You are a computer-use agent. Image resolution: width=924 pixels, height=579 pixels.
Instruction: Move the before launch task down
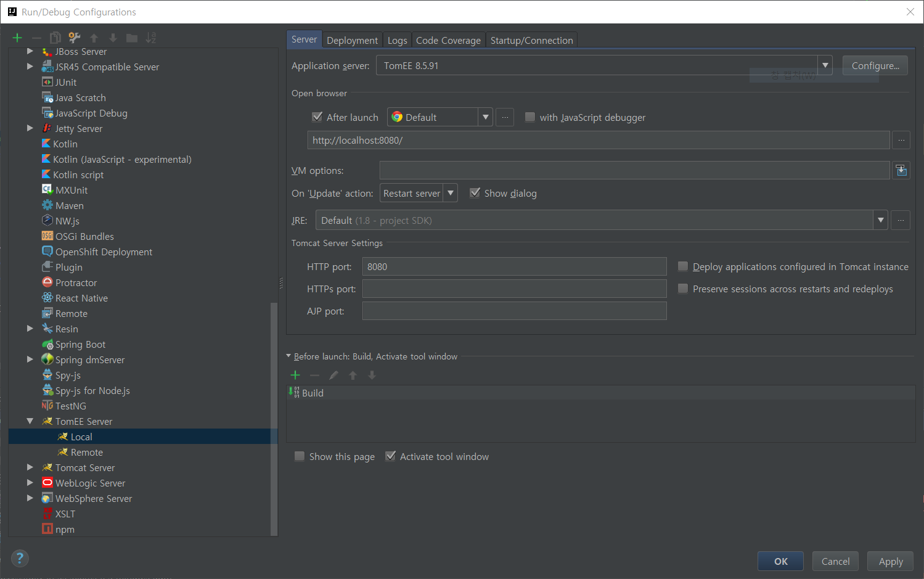[x=372, y=375]
